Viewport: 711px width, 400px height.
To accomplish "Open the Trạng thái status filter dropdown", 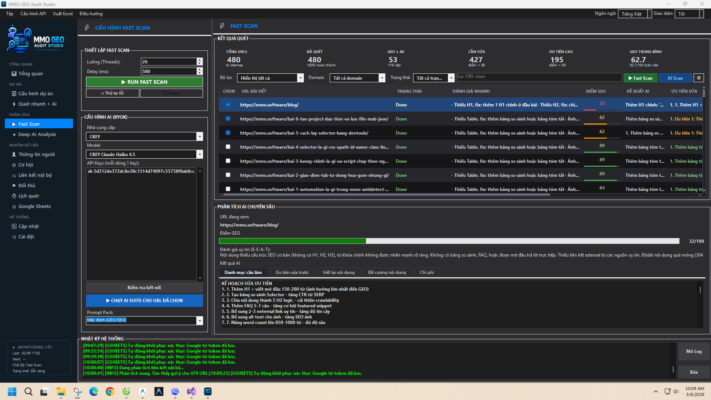I will pyautogui.click(x=433, y=78).
